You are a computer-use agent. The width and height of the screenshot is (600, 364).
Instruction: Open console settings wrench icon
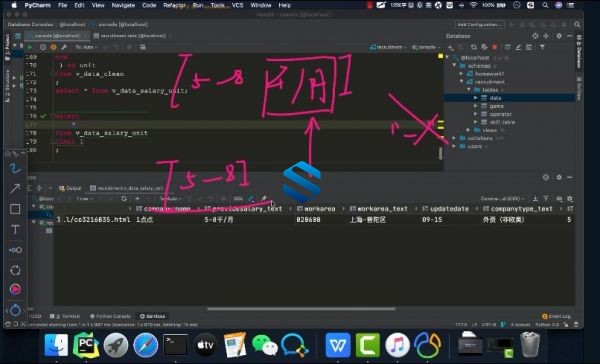click(64, 47)
